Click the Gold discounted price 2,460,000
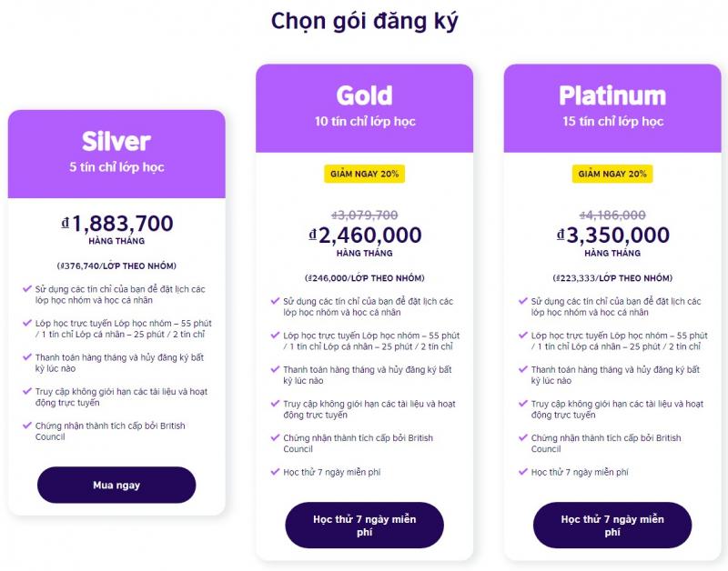Viewport: 728px width, 571px height. pyautogui.click(x=366, y=235)
